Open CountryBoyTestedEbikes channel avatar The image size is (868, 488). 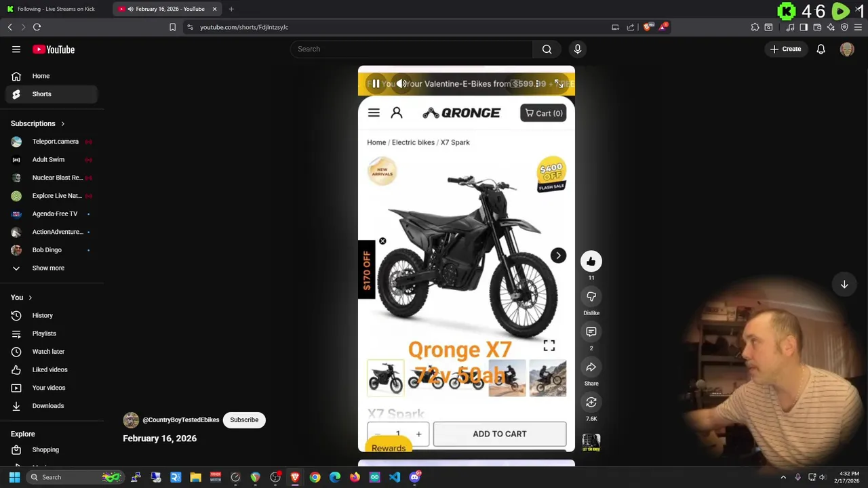click(131, 420)
